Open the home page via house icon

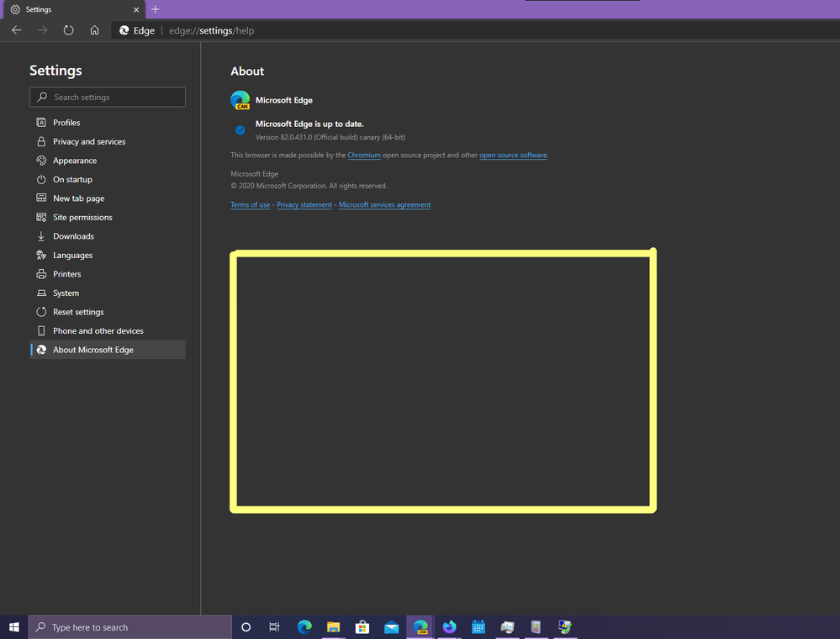[x=94, y=30]
